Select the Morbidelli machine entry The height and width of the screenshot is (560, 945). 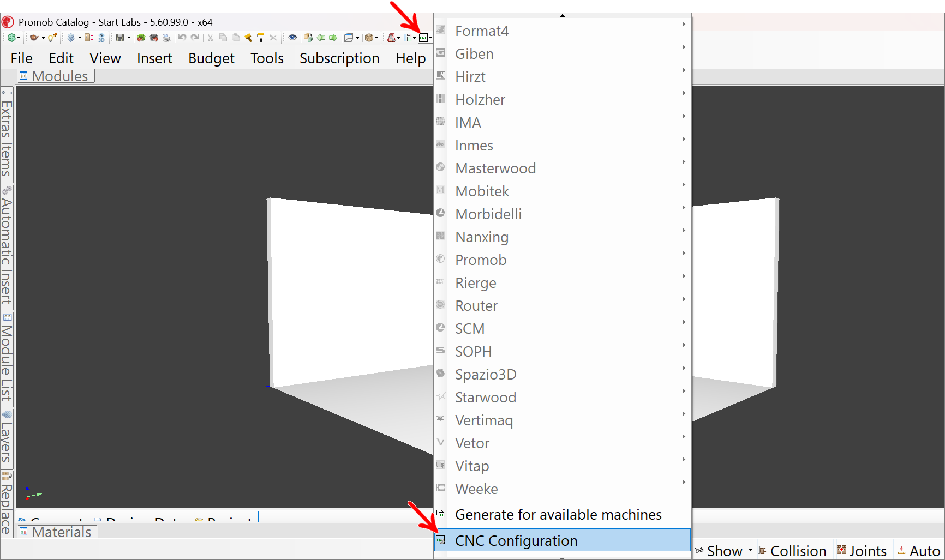point(563,214)
